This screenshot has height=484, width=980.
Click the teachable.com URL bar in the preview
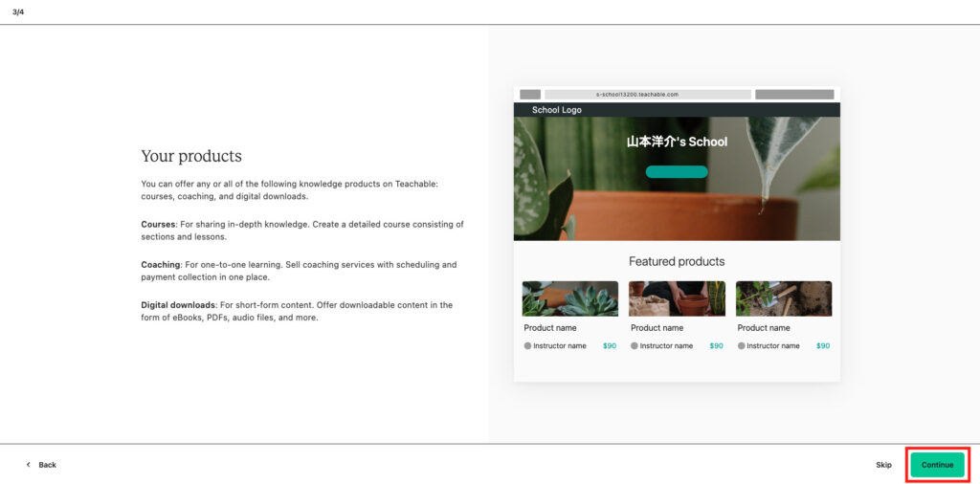[x=647, y=95]
